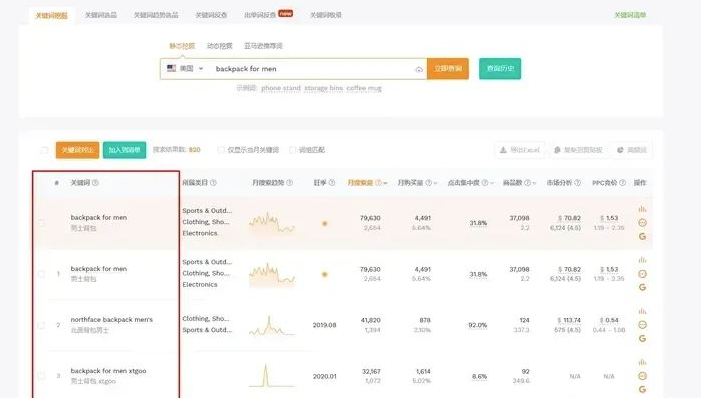Click trend sparkline for northface backpack men's

(272, 326)
